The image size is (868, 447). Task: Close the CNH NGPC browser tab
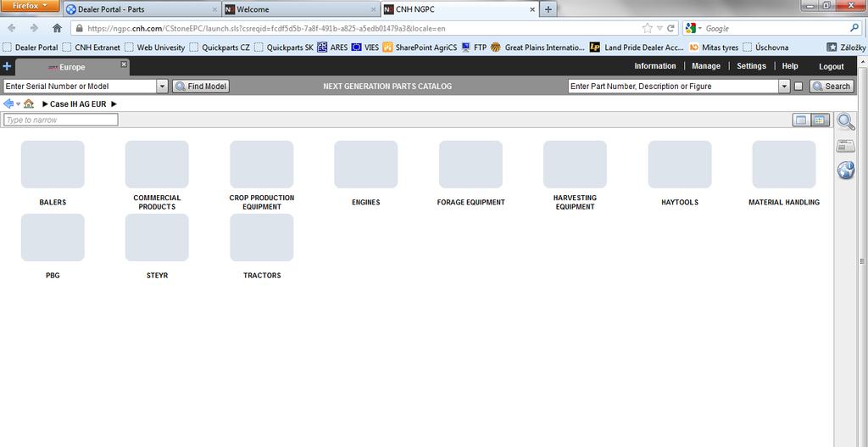coord(532,9)
